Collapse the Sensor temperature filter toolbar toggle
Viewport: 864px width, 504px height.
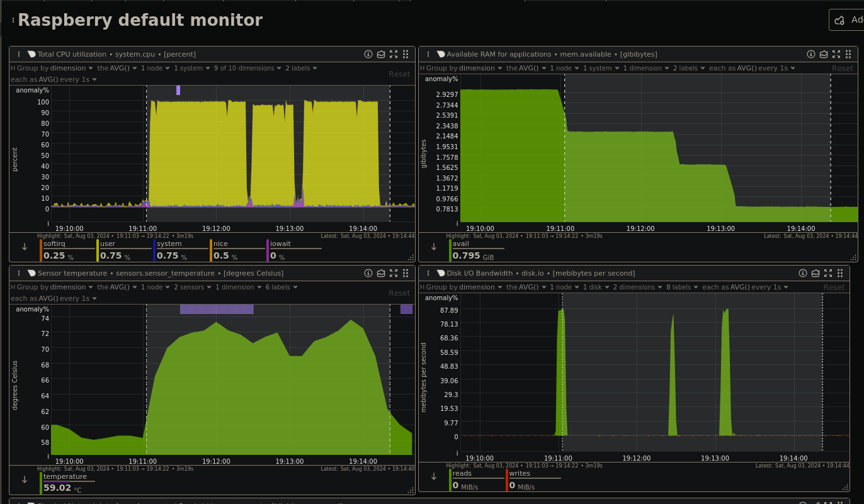13,287
